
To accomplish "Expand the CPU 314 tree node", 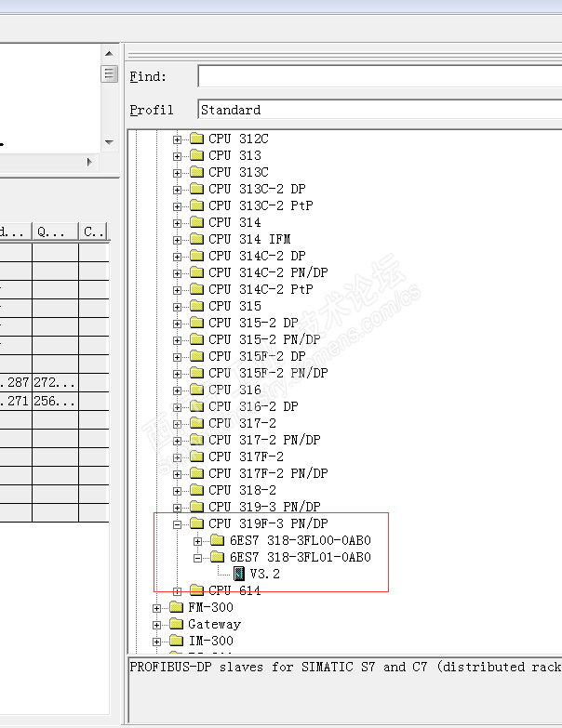I will coord(177,223).
